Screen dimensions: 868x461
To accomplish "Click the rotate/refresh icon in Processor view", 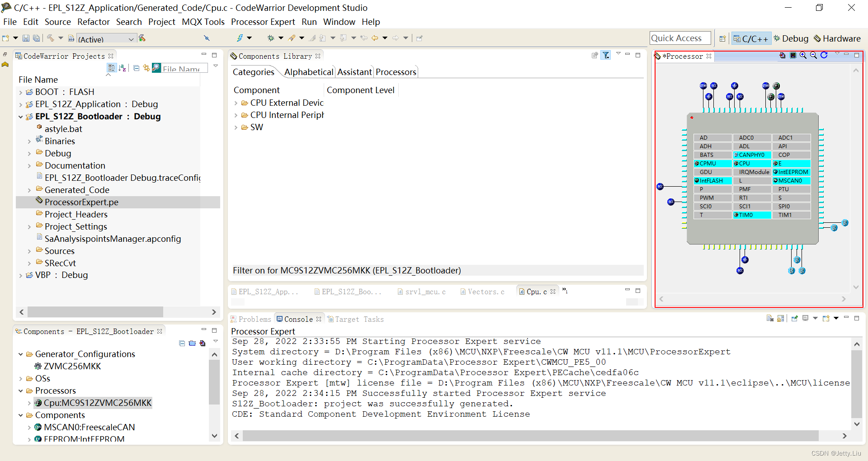I will point(824,55).
